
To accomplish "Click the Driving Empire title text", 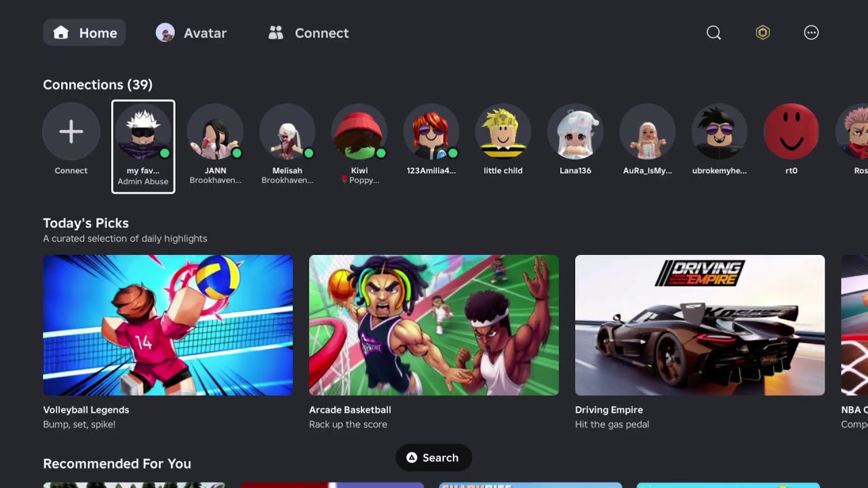I will (x=609, y=410).
